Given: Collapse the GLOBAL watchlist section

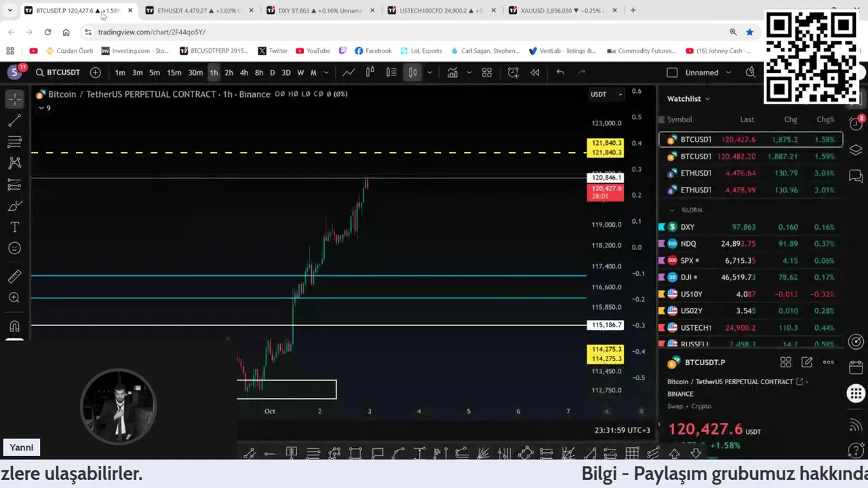Looking at the screenshot, I should click(673, 210).
